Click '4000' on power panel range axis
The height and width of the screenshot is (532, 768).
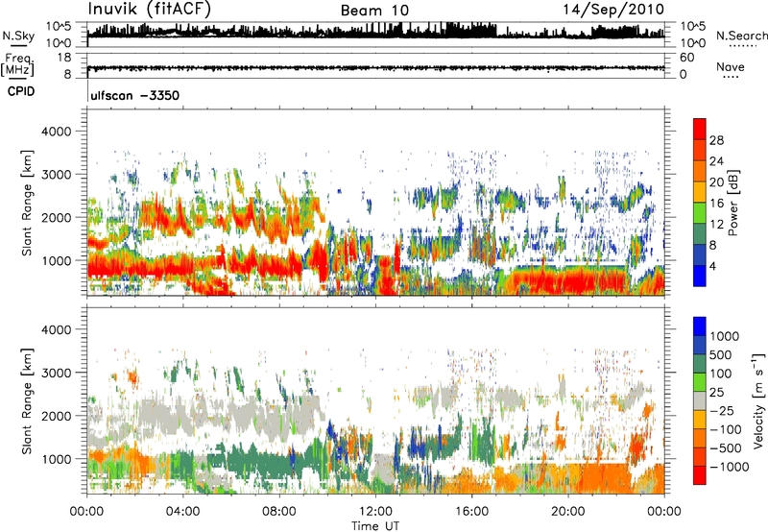(x=56, y=132)
